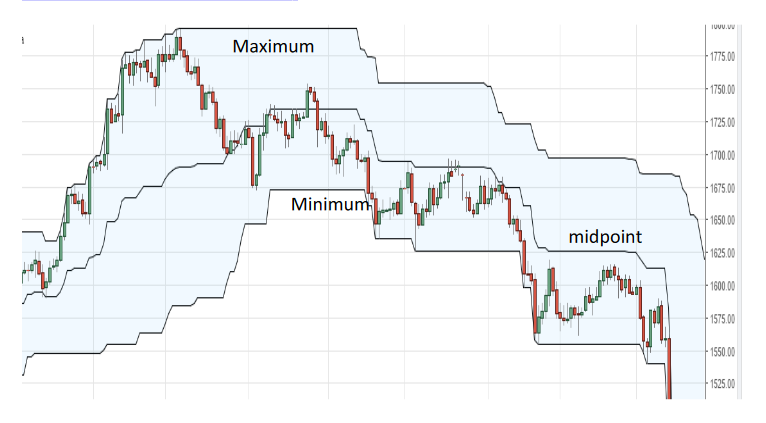Click the midpoint label on the chart
This screenshot has height=423, width=766.
click(605, 237)
